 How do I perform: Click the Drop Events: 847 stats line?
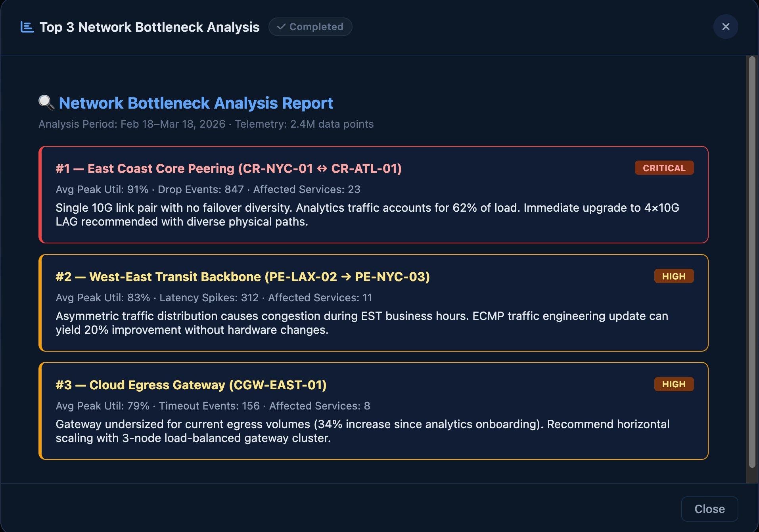click(x=208, y=189)
